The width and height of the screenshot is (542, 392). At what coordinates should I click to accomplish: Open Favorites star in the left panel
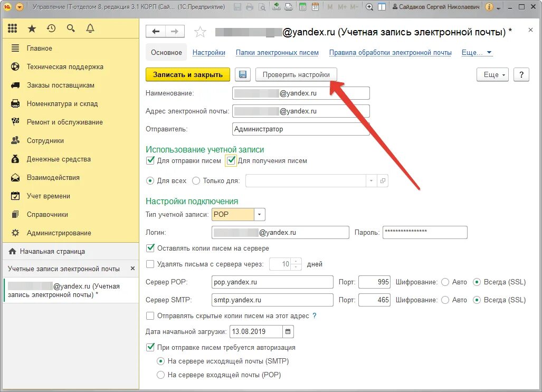pos(32,28)
